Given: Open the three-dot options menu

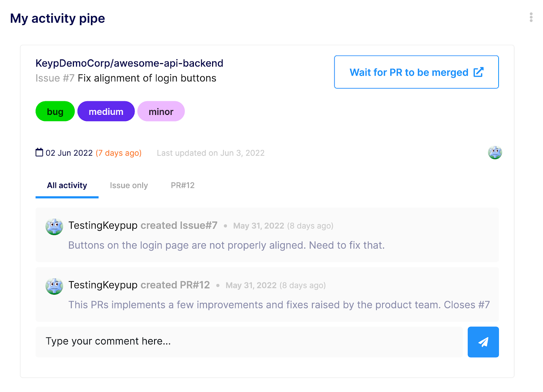Looking at the screenshot, I should [531, 17].
